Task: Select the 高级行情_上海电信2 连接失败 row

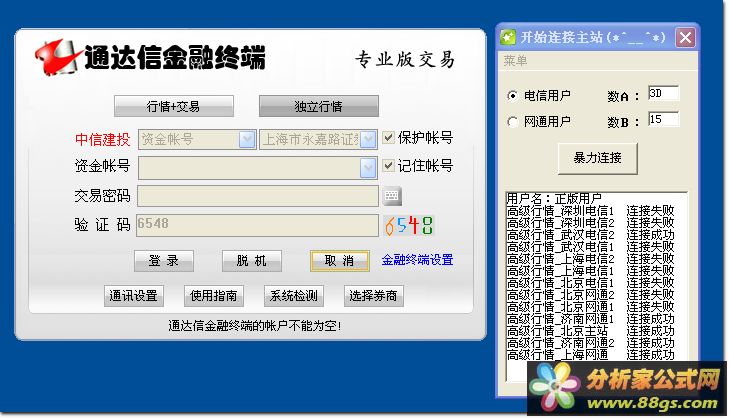Action: click(590, 259)
